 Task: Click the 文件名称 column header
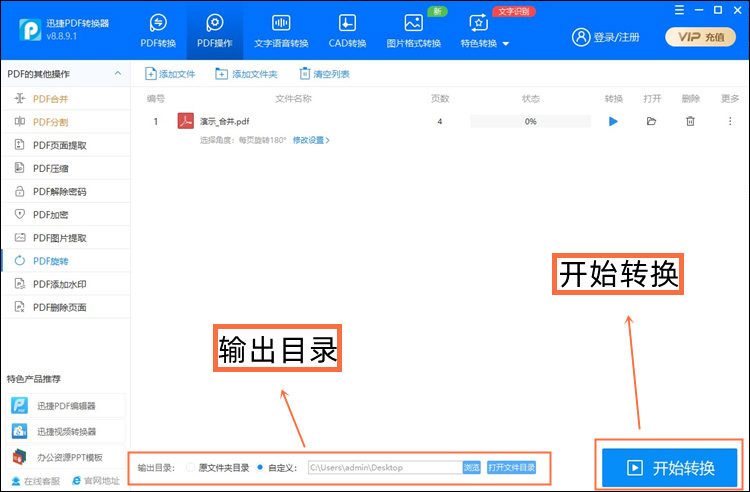click(293, 98)
